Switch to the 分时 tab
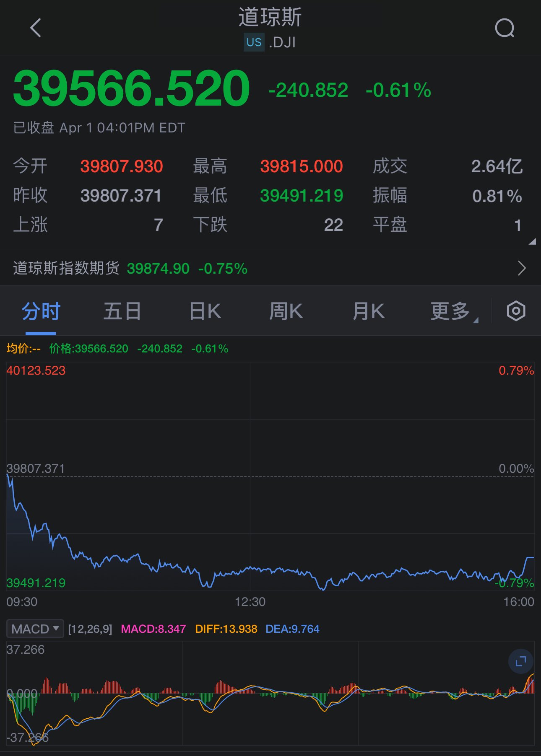Screen dimensions: 541x756 [41, 311]
